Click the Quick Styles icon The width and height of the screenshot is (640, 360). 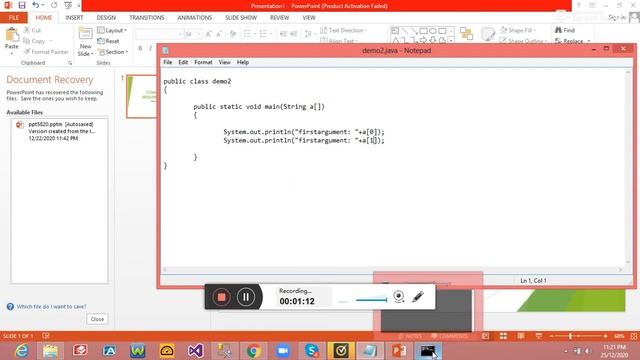point(487,34)
